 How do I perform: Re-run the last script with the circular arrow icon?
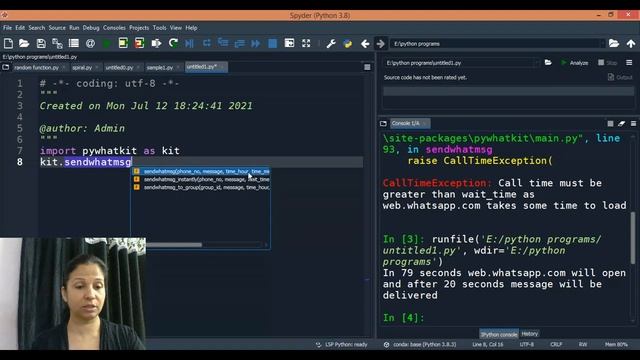(173, 43)
